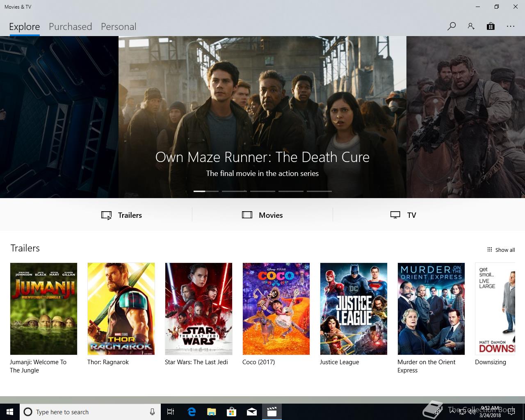Click the taskbar clock showing 3/24/2018
Viewport: 525px width, 420px height.
tap(491, 412)
